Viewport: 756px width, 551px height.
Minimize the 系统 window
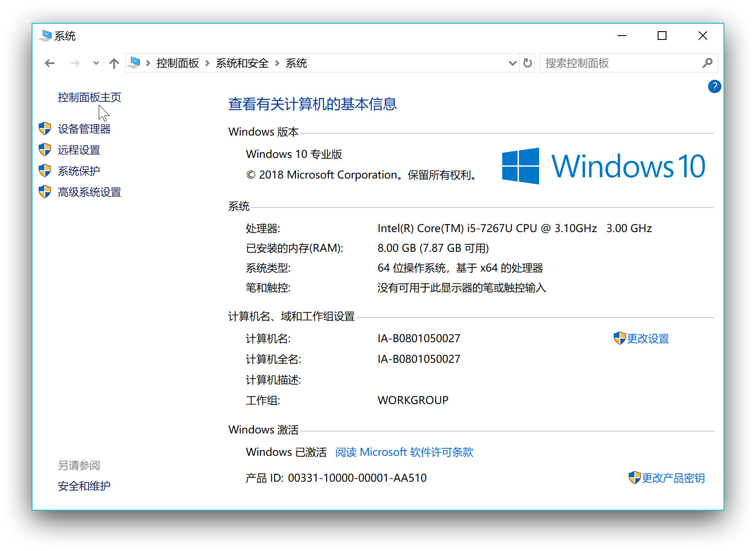click(622, 36)
